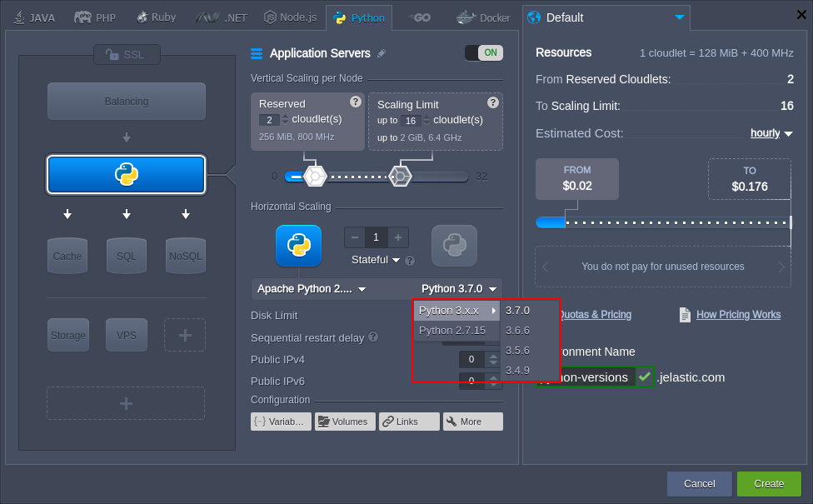Open the Variables configuration panel
Image resolution: width=813 pixels, height=504 pixels.
[280, 422]
